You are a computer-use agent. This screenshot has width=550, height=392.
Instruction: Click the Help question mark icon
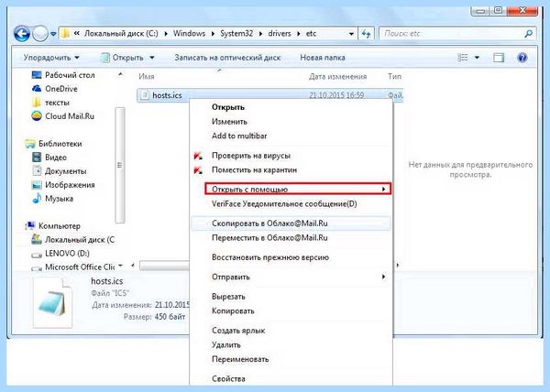click(522, 58)
